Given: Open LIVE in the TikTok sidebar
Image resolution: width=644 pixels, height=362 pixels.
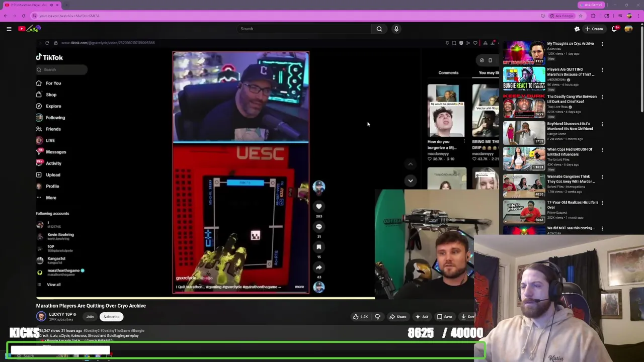Looking at the screenshot, I should click(x=46, y=140).
